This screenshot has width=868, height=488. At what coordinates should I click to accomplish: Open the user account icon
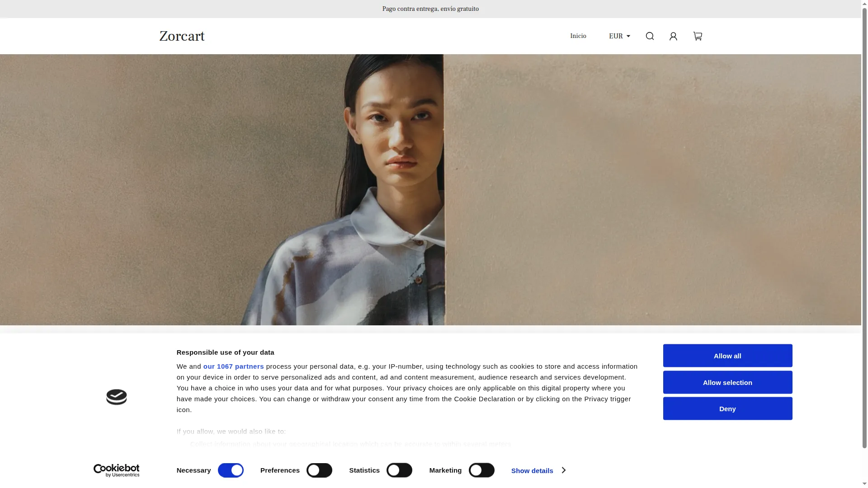point(673,36)
